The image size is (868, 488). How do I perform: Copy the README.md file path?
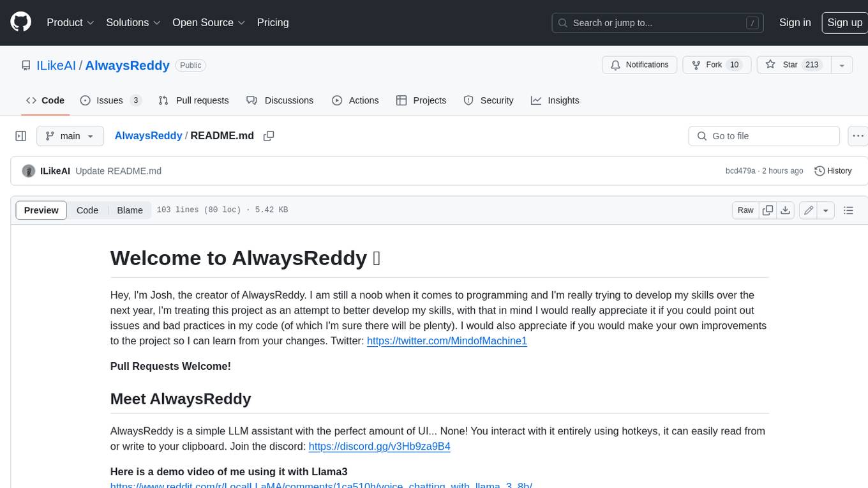pos(269,136)
